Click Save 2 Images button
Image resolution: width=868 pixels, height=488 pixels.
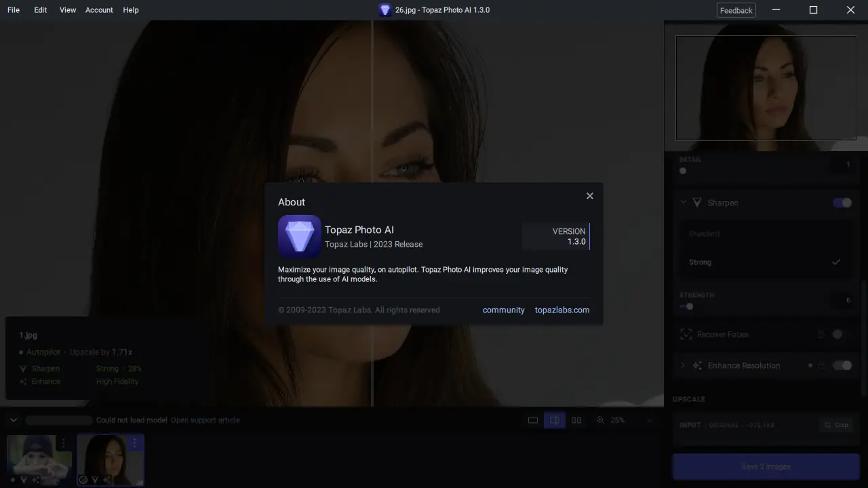(766, 466)
